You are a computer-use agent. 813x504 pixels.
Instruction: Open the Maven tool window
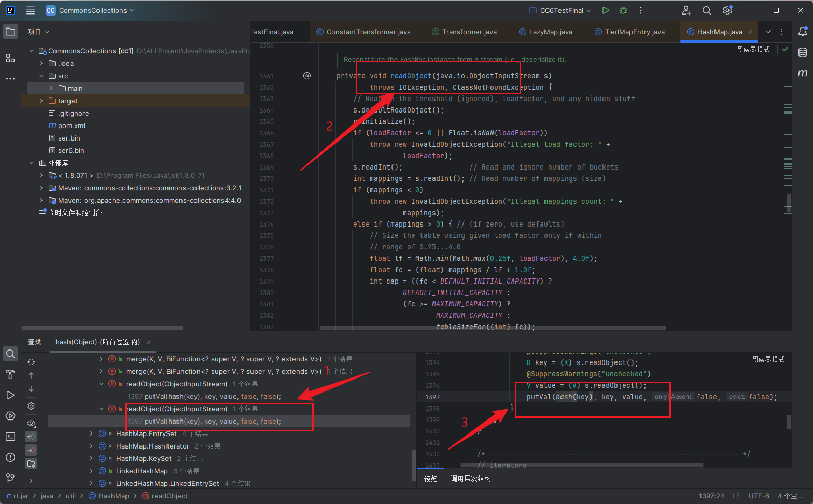(803, 73)
